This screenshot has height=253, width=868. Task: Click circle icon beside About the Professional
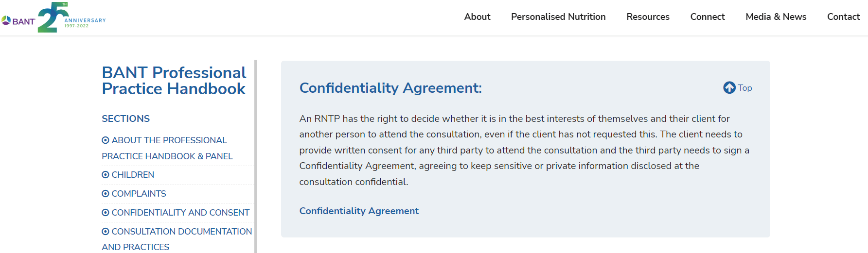pyautogui.click(x=106, y=140)
